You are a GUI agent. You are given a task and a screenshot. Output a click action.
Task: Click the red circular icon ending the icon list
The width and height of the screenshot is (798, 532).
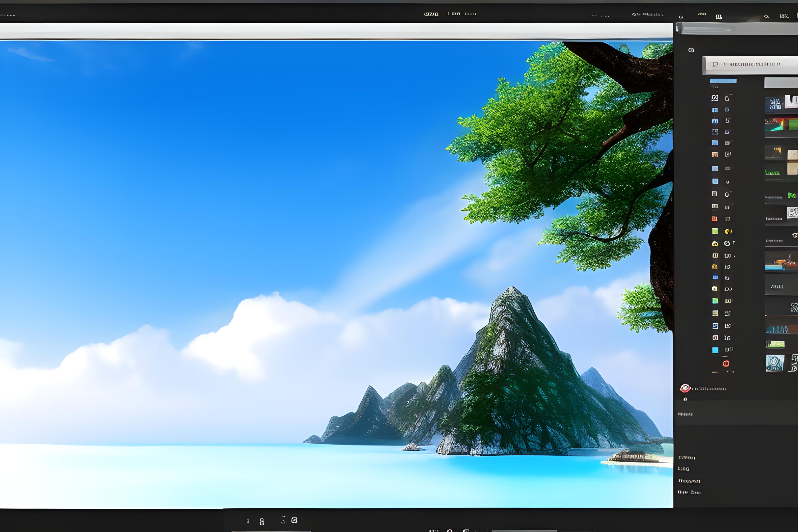tap(726, 363)
